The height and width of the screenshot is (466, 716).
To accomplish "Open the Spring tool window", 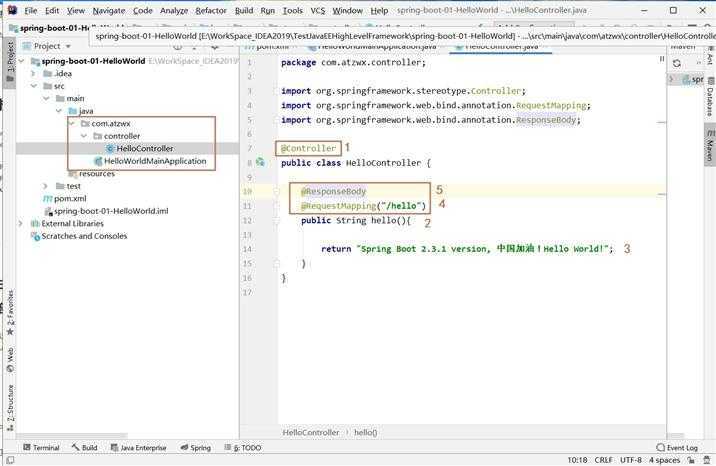I will (x=195, y=448).
